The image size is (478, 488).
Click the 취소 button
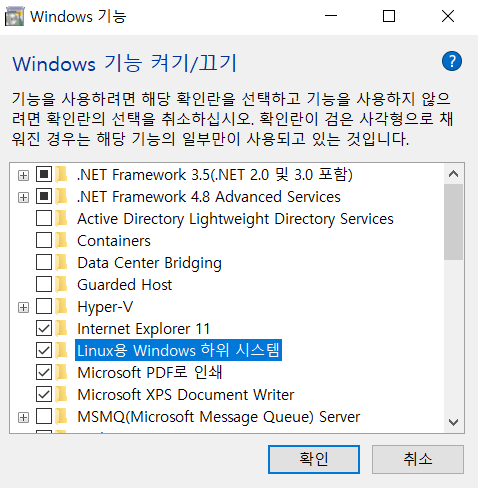[418, 459]
